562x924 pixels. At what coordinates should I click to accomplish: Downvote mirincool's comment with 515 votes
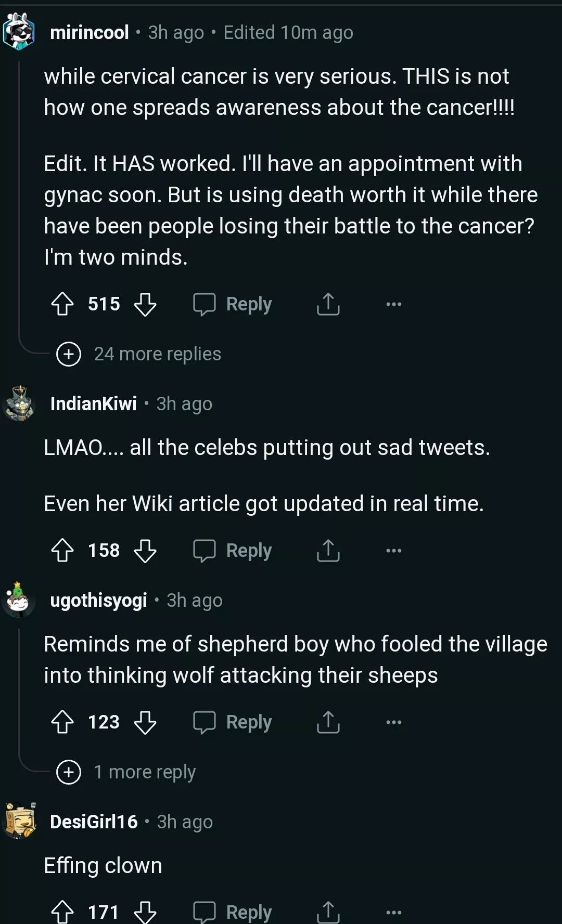coord(145,304)
